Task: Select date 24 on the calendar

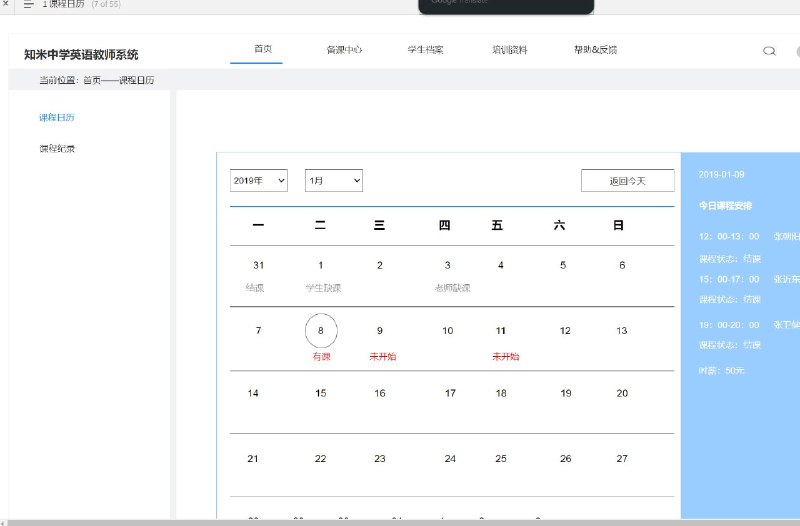Action: [450, 459]
